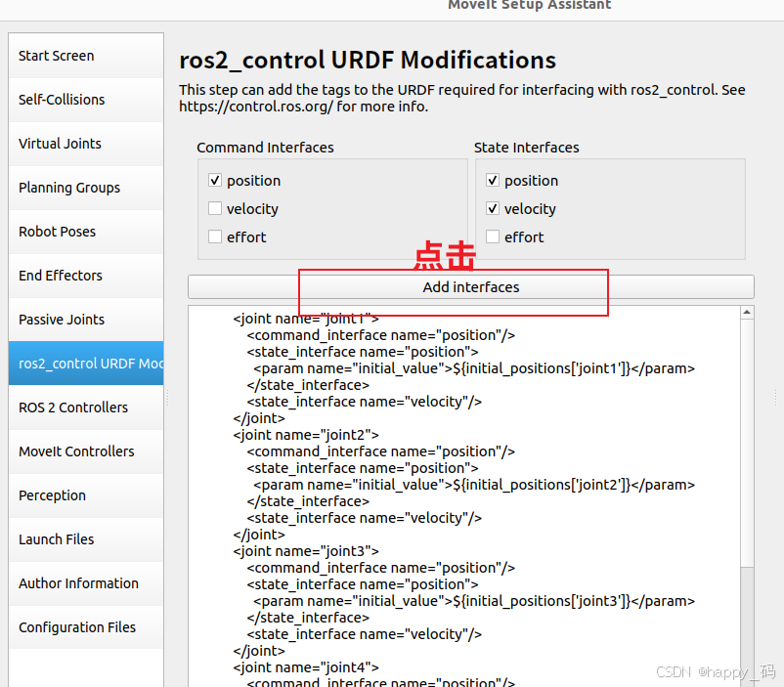Click the URDF text area scrollbar thumb
The height and width of the screenshot is (687, 784).
click(x=747, y=443)
